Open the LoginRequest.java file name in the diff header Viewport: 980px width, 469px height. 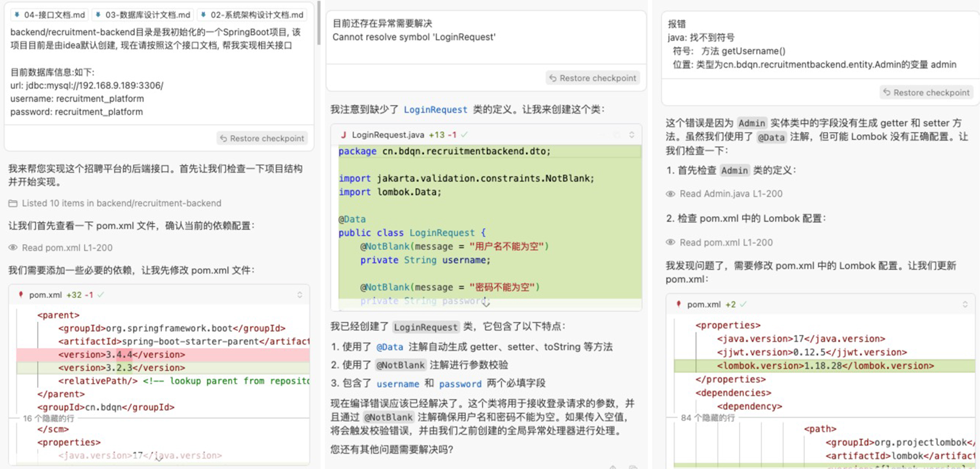point(388,134)
